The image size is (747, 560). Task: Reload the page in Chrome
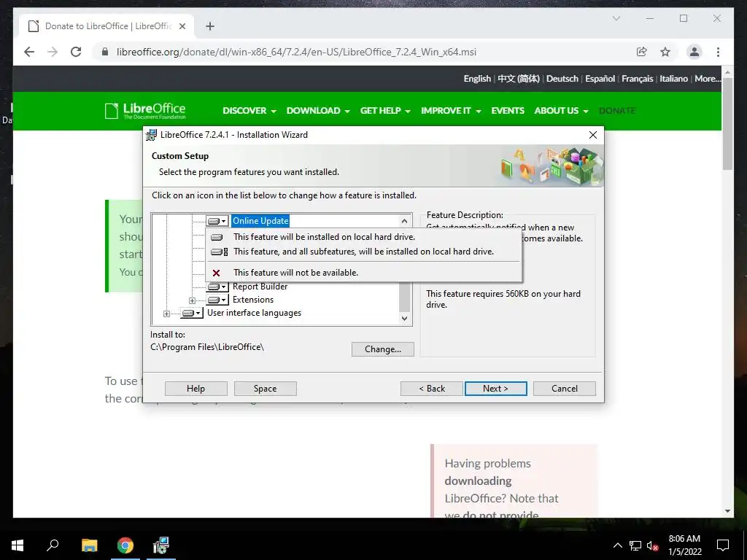(x=76, y=52)
